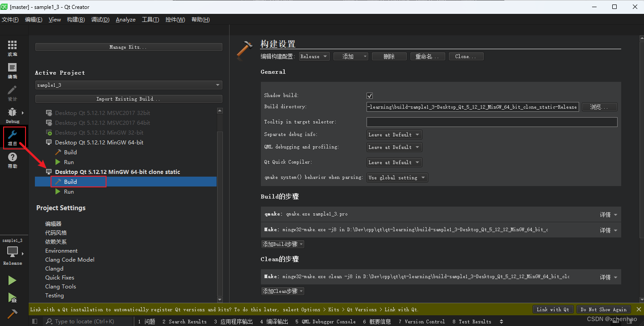Open the Projects (项目) mode
This screenshot has width=644, height=326.
[12, 138]
